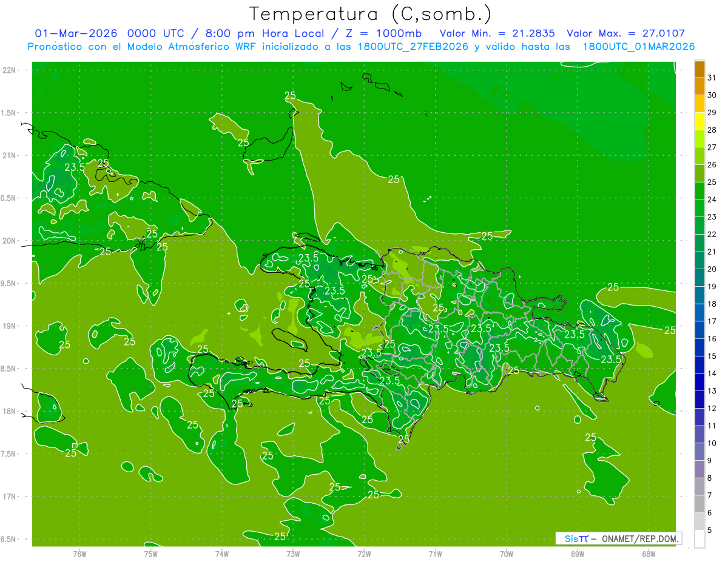
Task: Pick the white colorbar segment below 5
Action: [x=700, y=539]
